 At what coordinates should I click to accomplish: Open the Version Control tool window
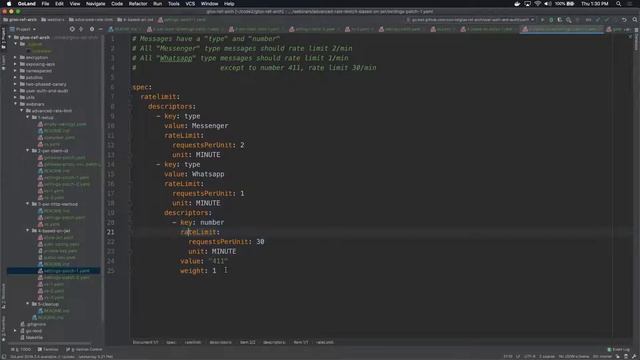tap(84, 350)
